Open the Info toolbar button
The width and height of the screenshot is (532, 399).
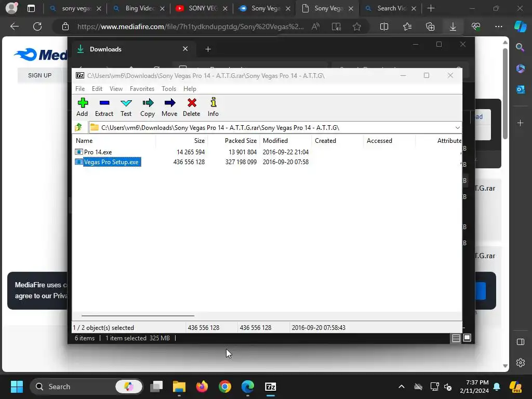pyautogui.click(x=213, y=107)
